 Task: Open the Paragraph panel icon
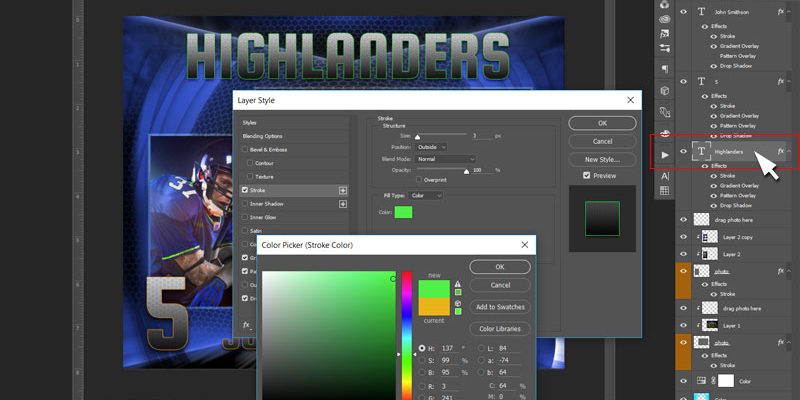click(x=666, y=69)
